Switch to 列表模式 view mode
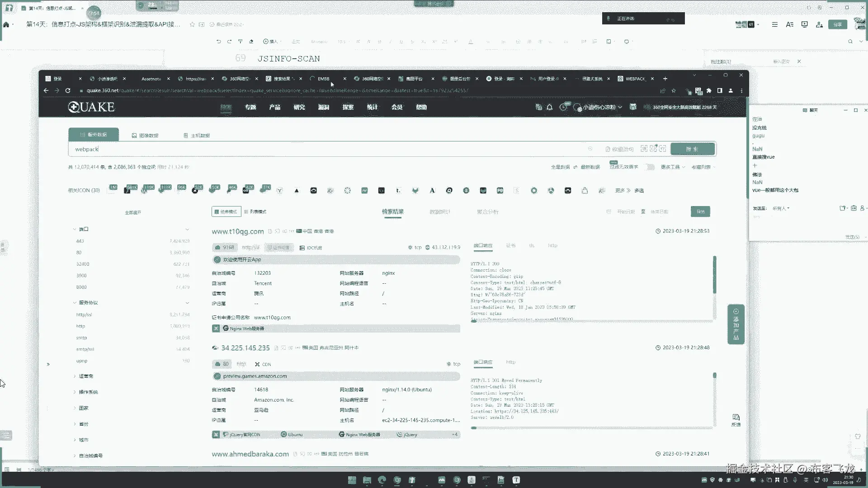 [x=255, y=211]
